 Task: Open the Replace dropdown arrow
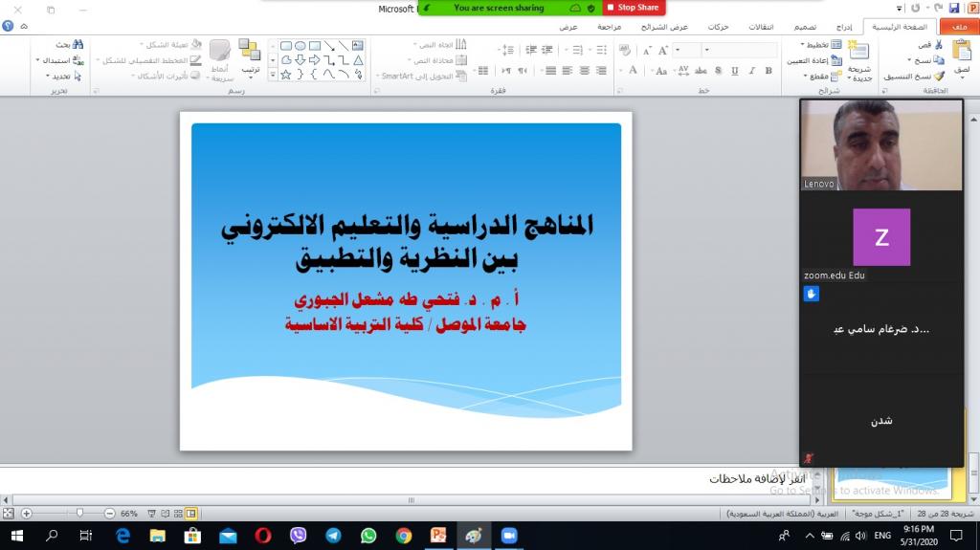[x=39, y=60]
